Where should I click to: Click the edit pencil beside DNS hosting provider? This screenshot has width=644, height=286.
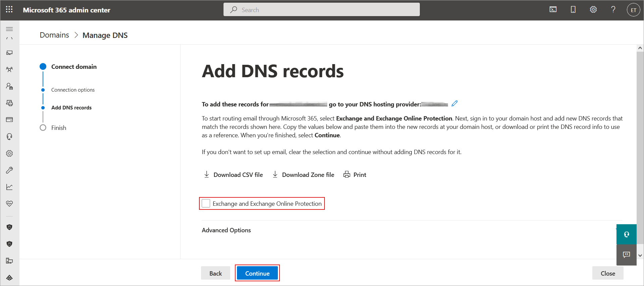tap(454, 104)
